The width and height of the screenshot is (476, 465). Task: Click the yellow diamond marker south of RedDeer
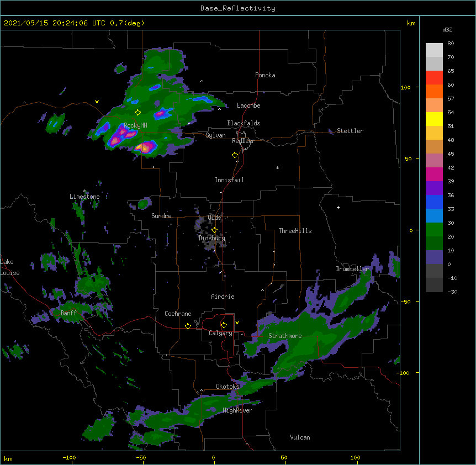point(235,155)
